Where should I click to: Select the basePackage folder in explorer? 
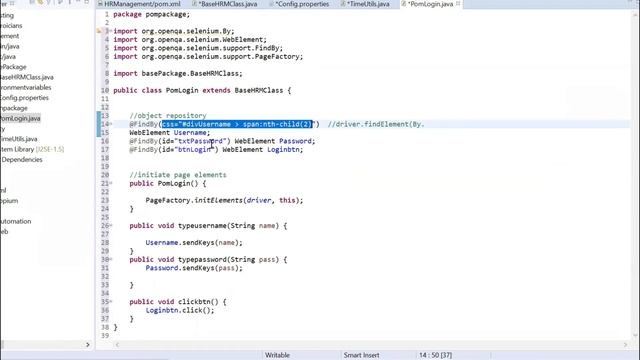click(13, 67)
